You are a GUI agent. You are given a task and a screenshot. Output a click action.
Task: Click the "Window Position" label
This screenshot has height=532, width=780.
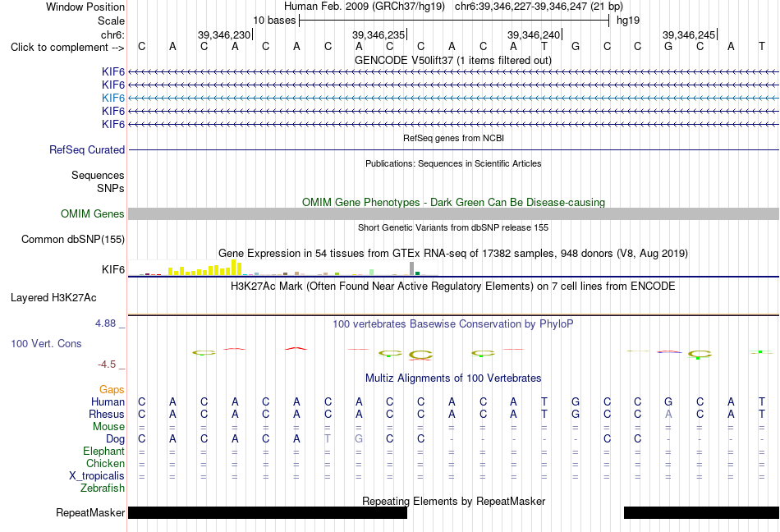[85, 7]
